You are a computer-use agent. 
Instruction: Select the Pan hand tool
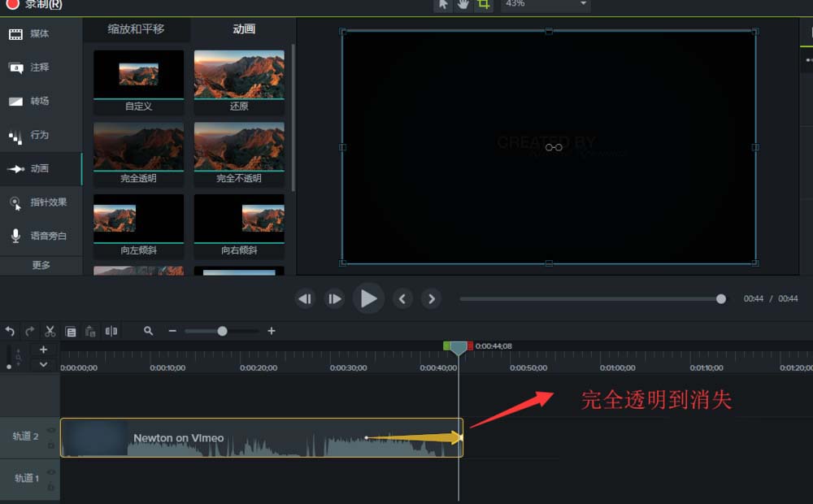(462, 5)
